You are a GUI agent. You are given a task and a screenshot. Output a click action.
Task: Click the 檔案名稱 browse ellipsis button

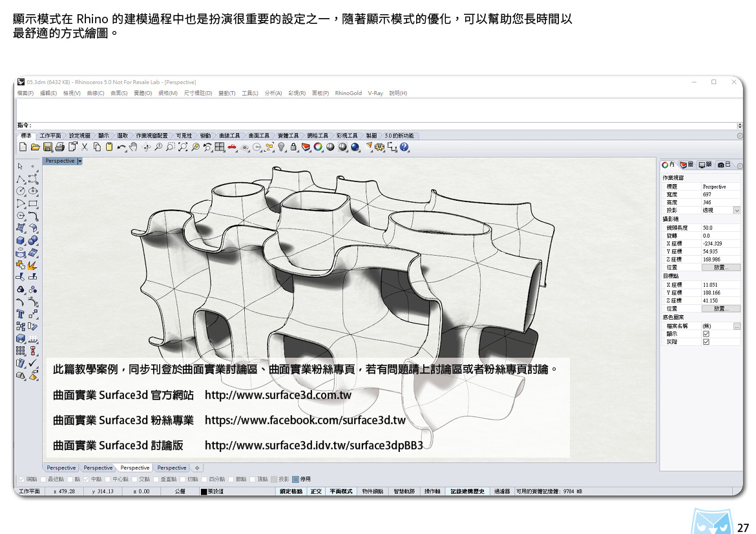pyautogui.click(x=737, y=327)
